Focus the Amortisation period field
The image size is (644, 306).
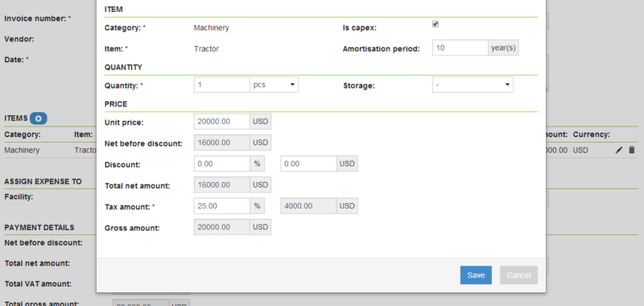(x=460, y=48)
